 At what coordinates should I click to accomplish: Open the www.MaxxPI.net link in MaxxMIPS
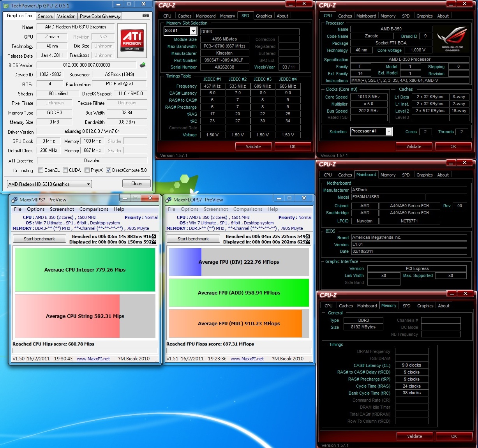pos(93,359)
